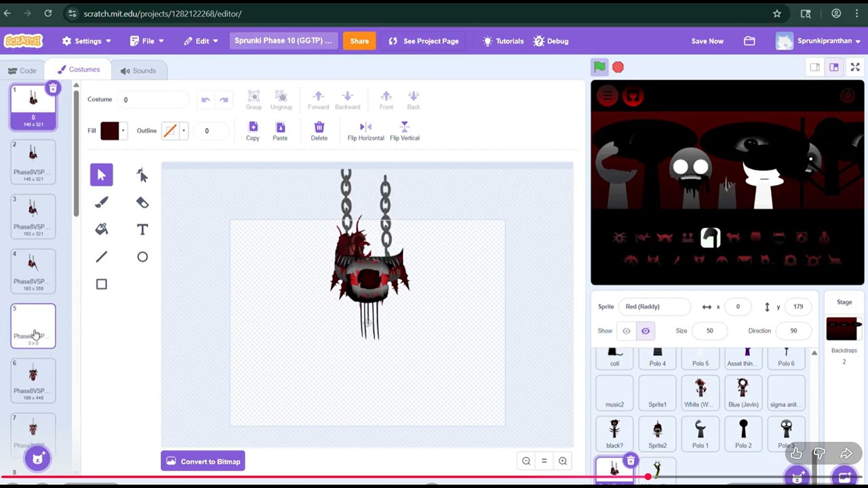Click the Sprite name field Red (Raddy)
The image size is (868, 488).
[x=655, y=307]
